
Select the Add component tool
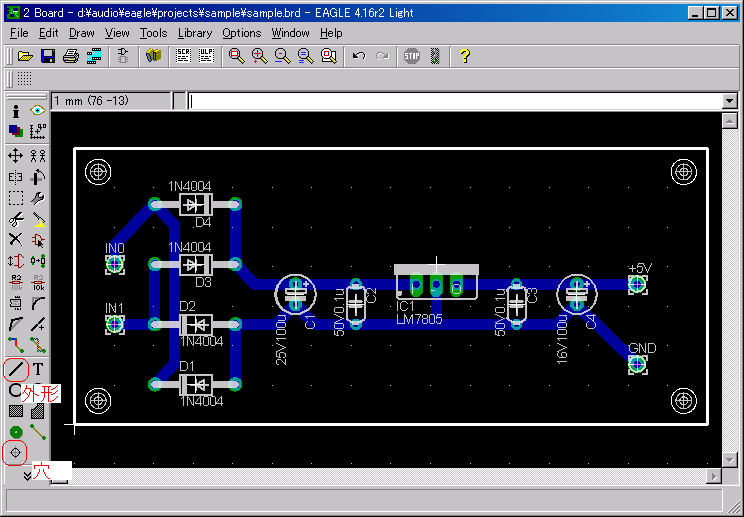click(37, 240)
